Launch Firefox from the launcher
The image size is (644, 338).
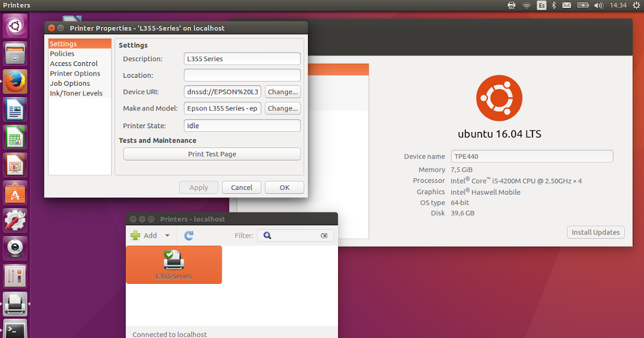point(15,82)
